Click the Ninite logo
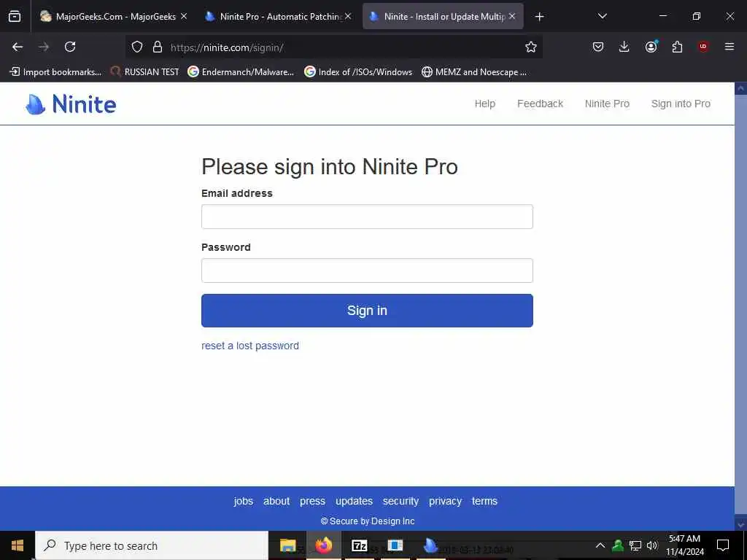This screenshot has height=560, width=747. pos(71,104)
